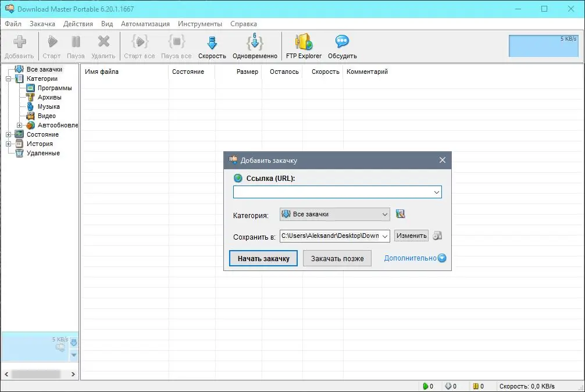Image resolution: width=585 pixels, height=392 pixels.
Task: Open the Инструменты menu
Action: click(x=200, y=24)
